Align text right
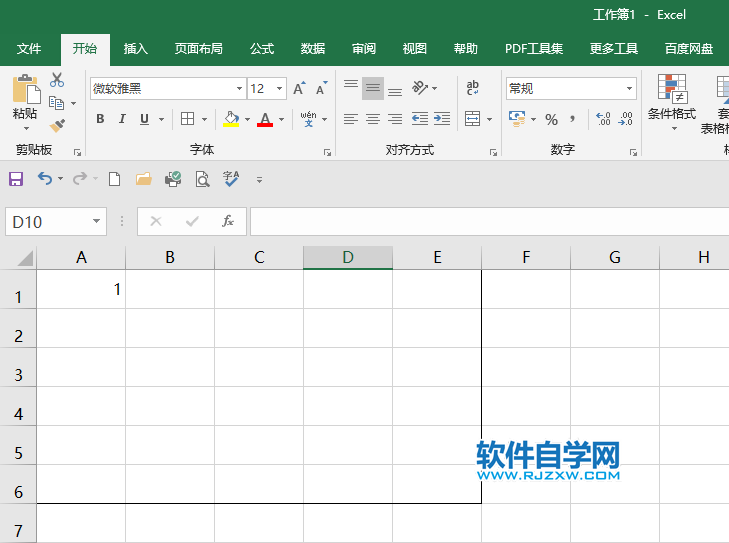Screen dimensions: 729x543 [x=395, y=119]
